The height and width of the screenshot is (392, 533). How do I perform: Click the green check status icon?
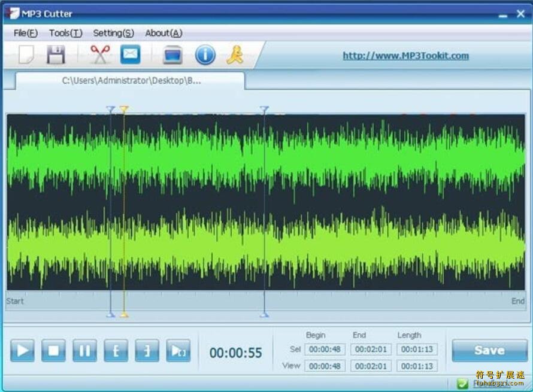[462, 384]
